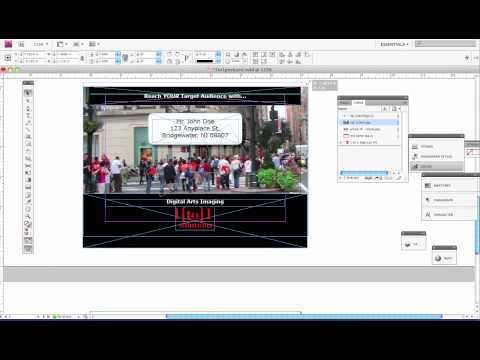This screenshot has height=360, width=480.
Task: Select the Selection tool in Tools panel
Action: (28, 93)
